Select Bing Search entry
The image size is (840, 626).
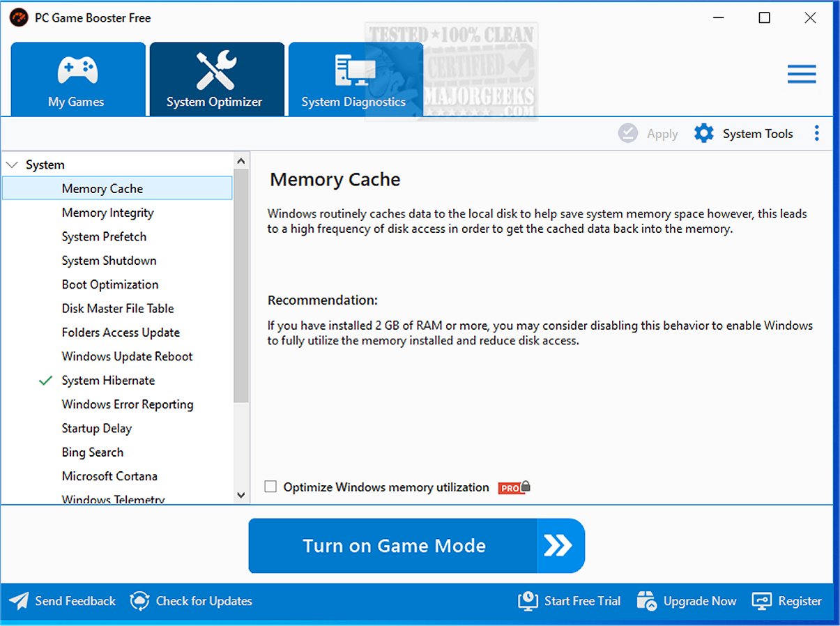tap(92, 452)
